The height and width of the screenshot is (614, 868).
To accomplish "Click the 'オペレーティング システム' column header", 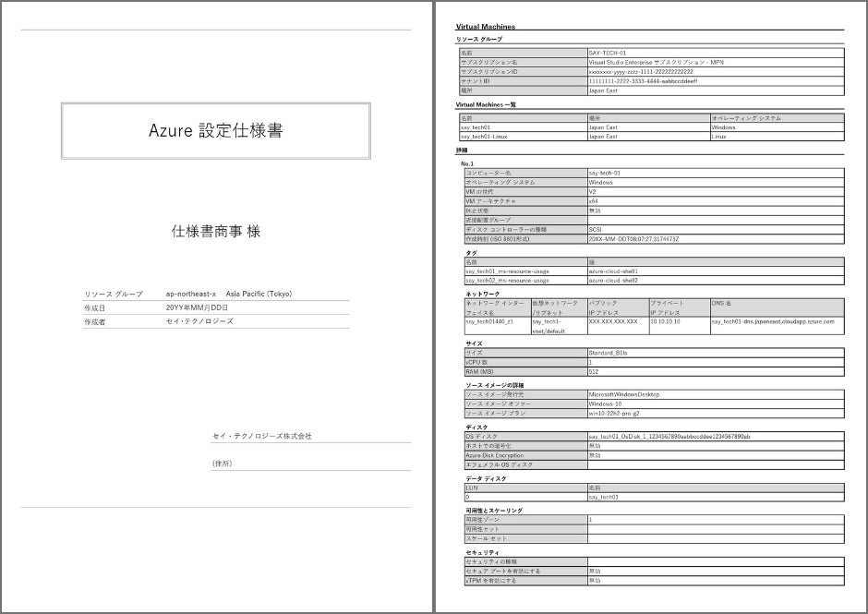I will [746, 118].
